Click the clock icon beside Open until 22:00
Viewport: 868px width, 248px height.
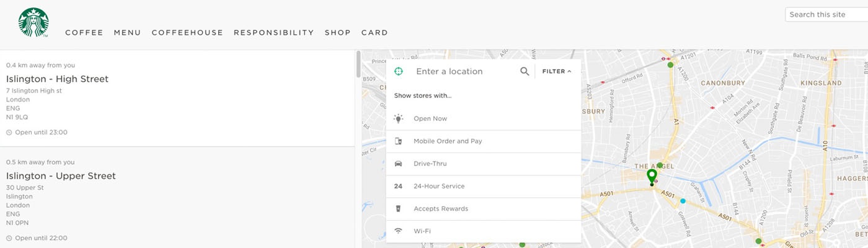[x=9, y=238]
